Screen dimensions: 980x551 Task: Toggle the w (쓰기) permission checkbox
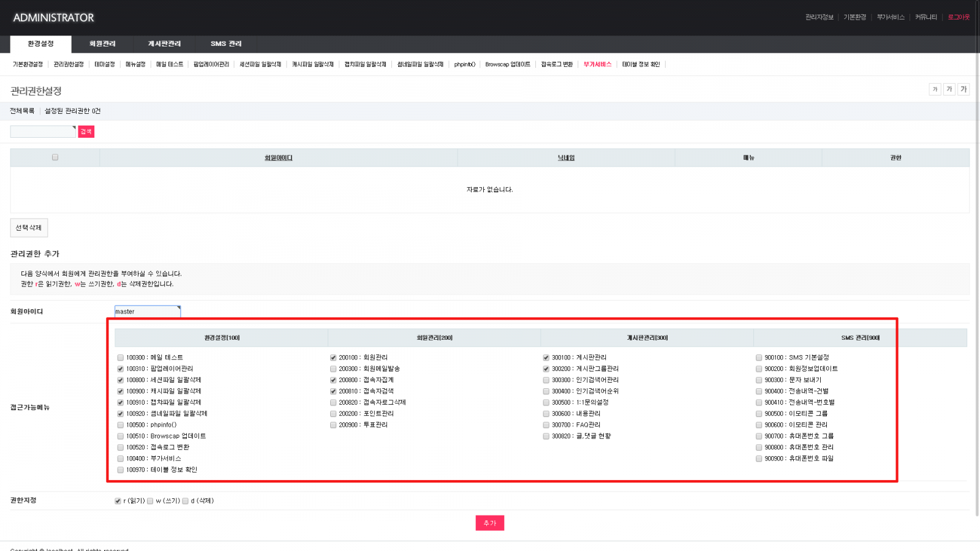click(150, 501)
